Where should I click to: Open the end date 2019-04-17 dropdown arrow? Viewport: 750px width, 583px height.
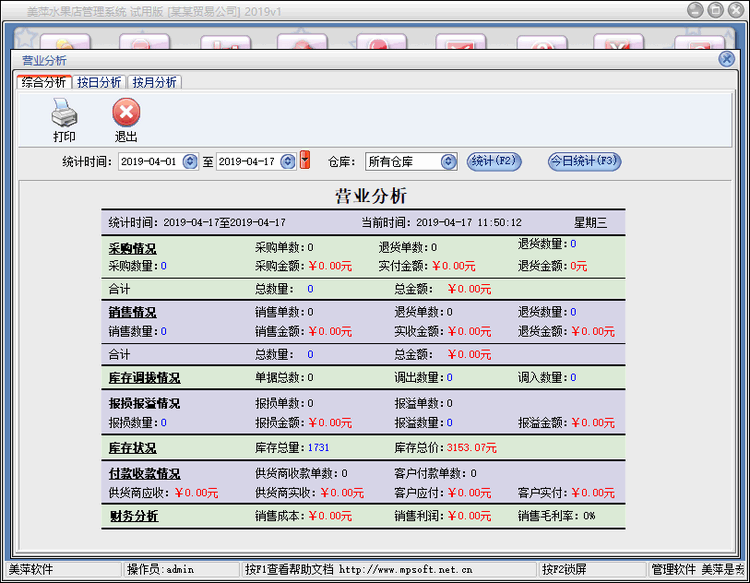point(288,162)
